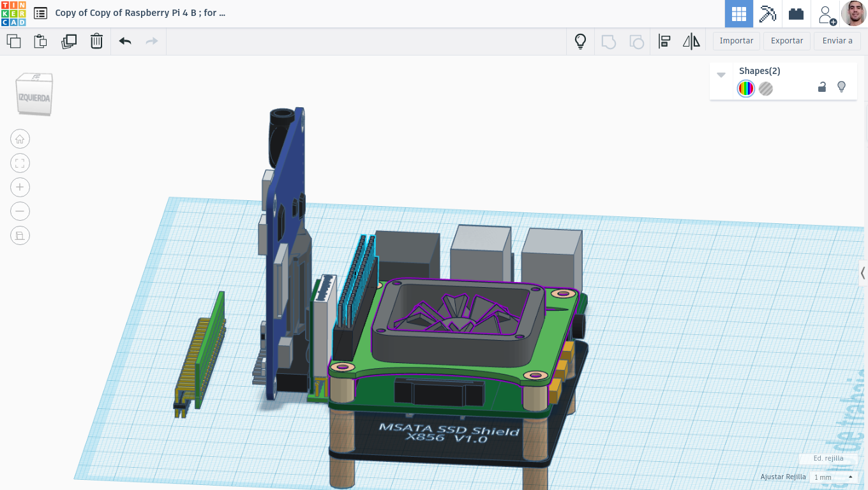Click the Tinkercad logo
The image size is (868, 490).
pyautogui.click(x=13, y=13)
